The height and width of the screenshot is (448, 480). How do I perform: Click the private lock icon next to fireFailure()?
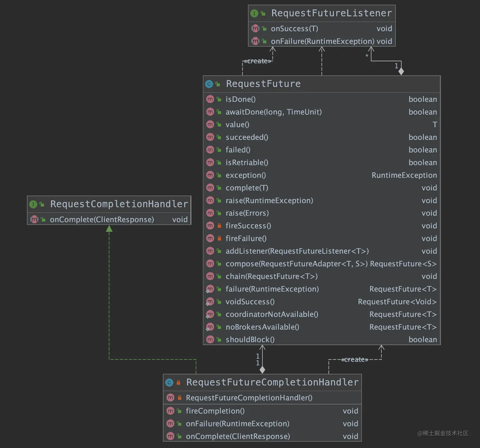pyautogui.click(x=219, y=238)
